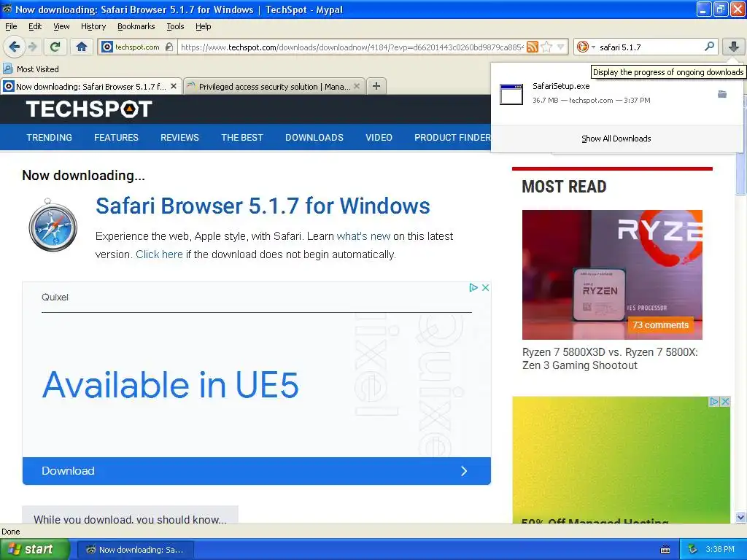Close the sidebar ad with X icon
Viewport: 747px width, 560px height.
click(725, 402)
